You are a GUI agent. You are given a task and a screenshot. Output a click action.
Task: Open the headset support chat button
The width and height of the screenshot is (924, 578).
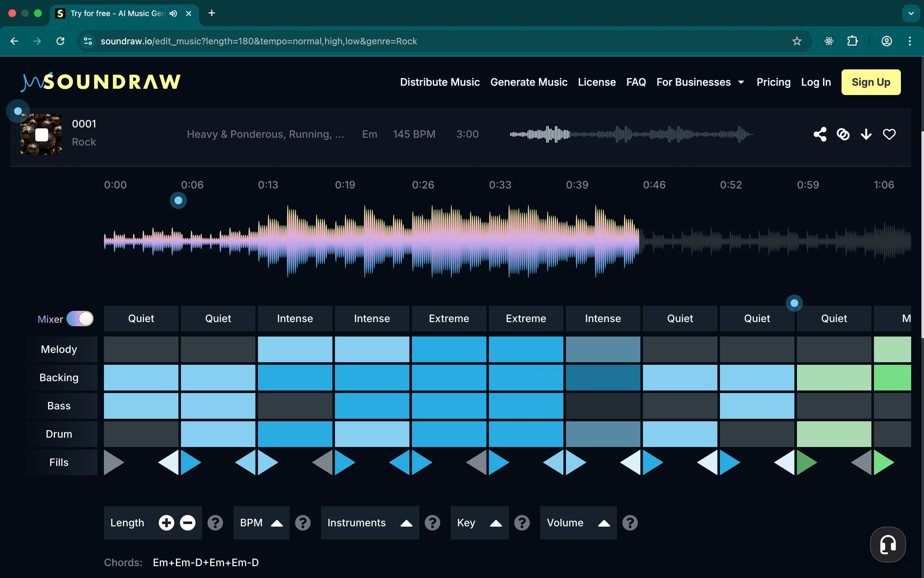coord(888,544)
